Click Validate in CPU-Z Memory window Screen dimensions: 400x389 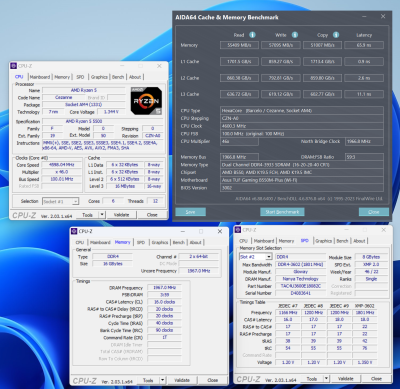click(182, 380)
